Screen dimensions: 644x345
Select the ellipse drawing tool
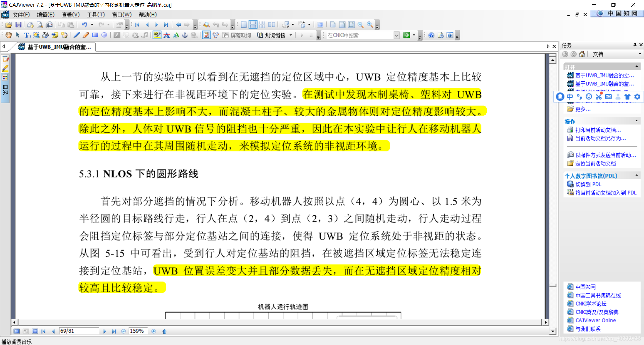104,35
